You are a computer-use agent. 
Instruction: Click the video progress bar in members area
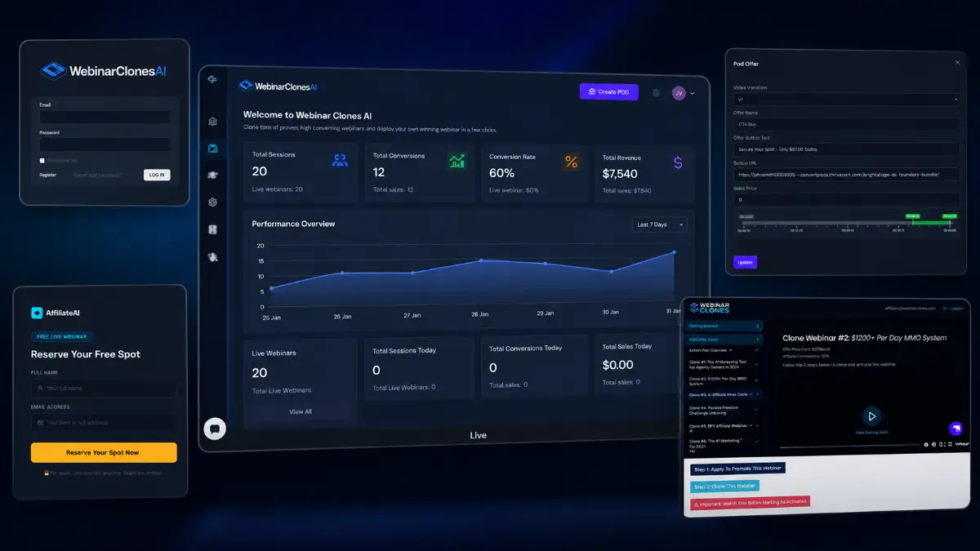point(849,447)
